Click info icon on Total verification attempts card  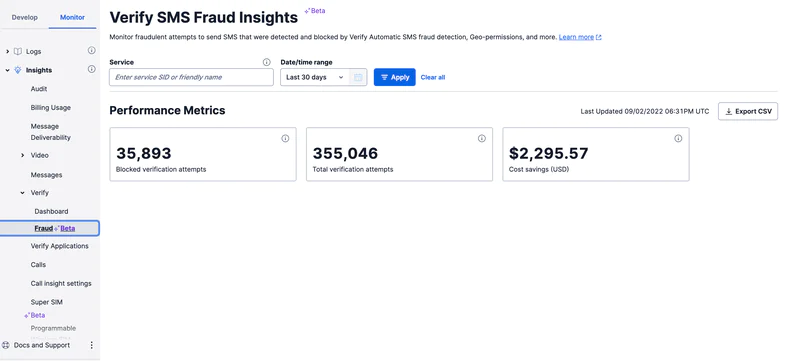tap(482, 139)
